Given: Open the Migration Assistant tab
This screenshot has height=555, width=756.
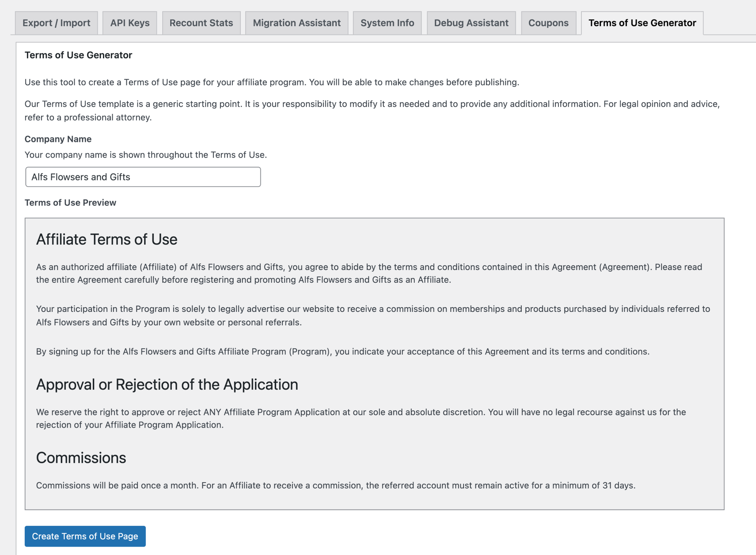Looking at the screenshot, I should pyautogui.click(x=297, y=23).
